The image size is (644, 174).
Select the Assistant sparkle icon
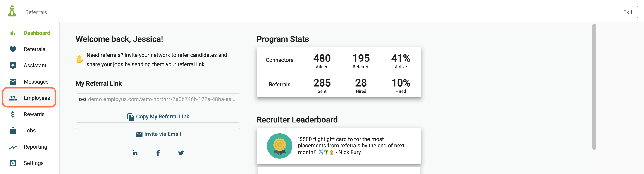tap(13, 65)
